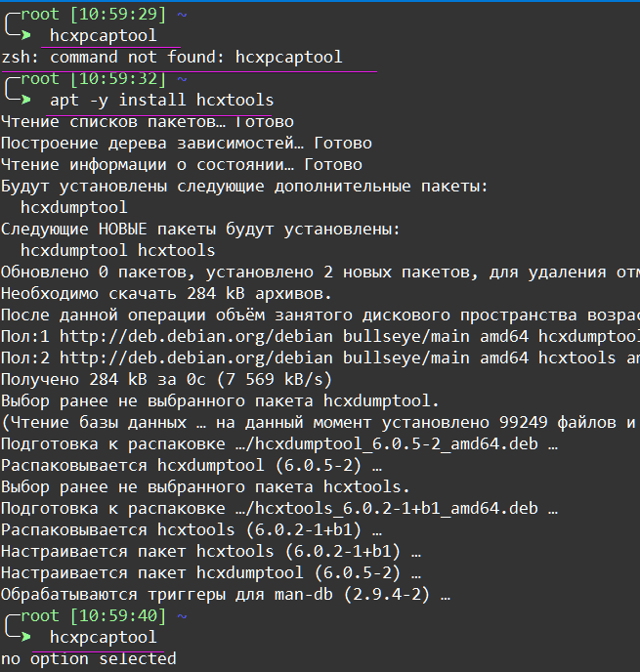This screenshot has width=640, height=672.
Task: Click the man-db triggers processing line
Action: (x=225, y=594)
